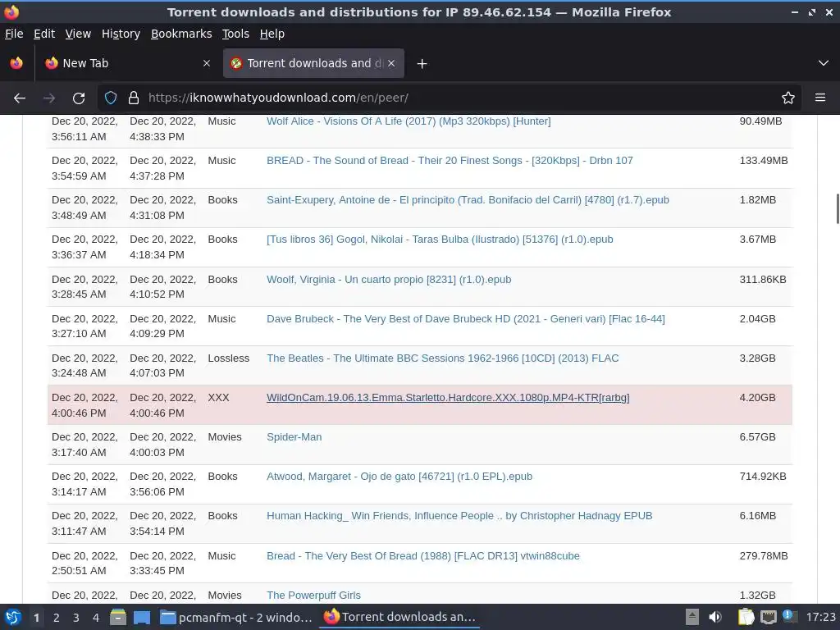Open Firefox hamburger application menu

[x=820, y=98]
